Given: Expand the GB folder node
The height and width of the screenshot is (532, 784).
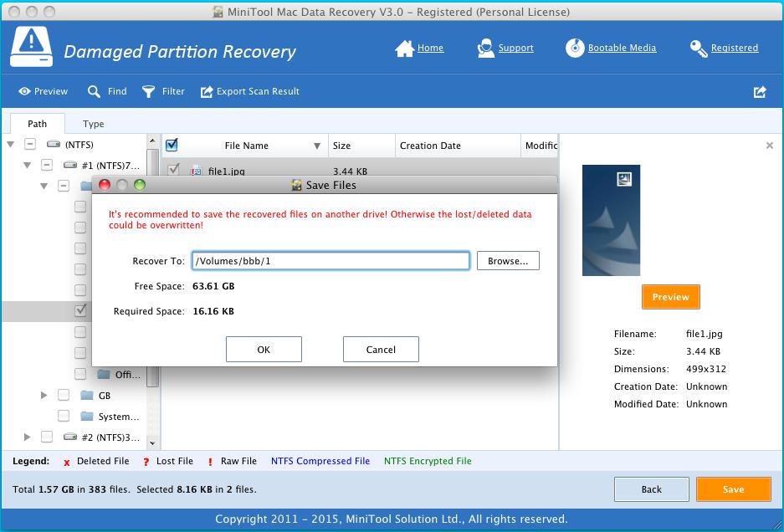Looking at the screenshot, I should 44,396.
